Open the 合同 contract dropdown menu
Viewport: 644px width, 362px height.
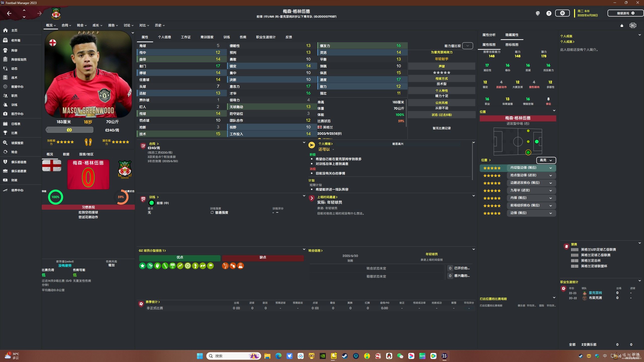pos(66,25)
